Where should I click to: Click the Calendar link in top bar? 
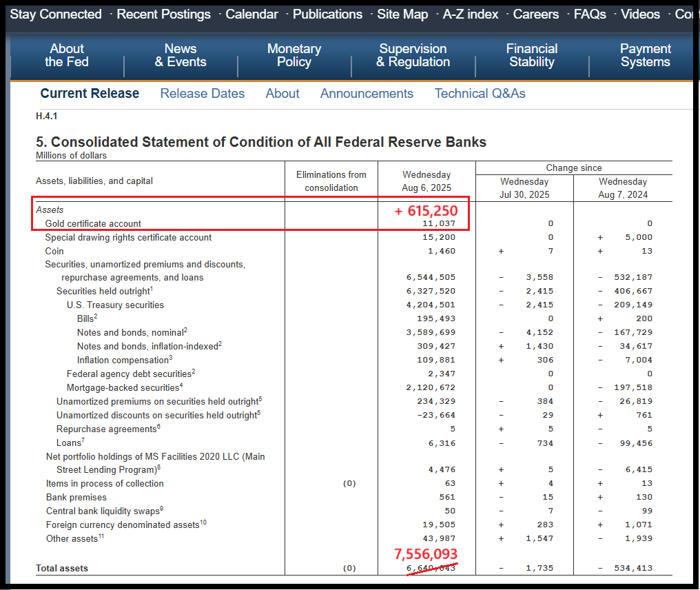pyautogui.click(x=251, y=14)
